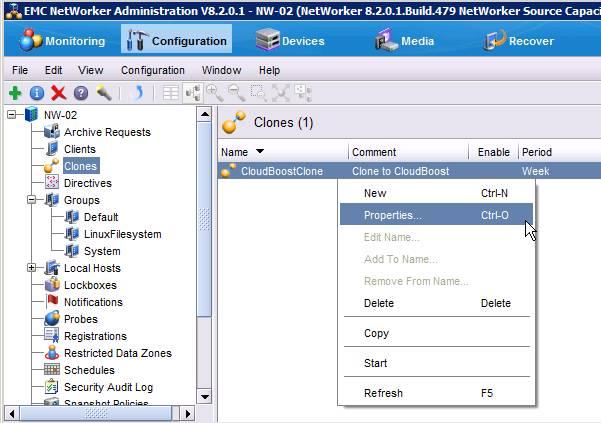This screenshot has width=601, height=423.
Task: Open the Window menu
Action: coord(222,70)
